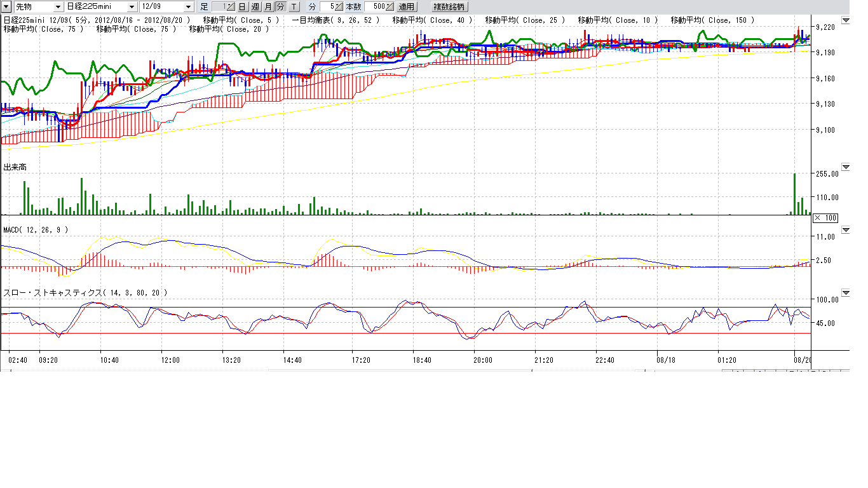This screenshot has width=868, height=488.
Task: Open the 先物 product type dropdown
Action: click(x=58, y=6)
